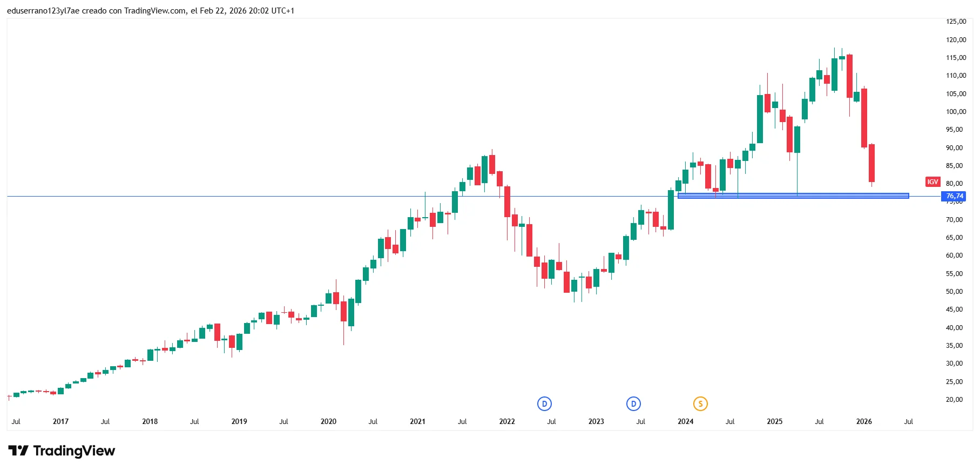Image resolution: width=980 pixels, height=471 pixels.
Task: Click the orange split S marker
Action: 700,403
